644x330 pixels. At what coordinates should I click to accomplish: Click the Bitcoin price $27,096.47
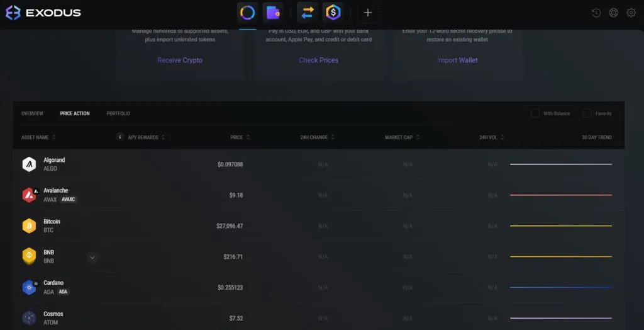pos(230,226)
